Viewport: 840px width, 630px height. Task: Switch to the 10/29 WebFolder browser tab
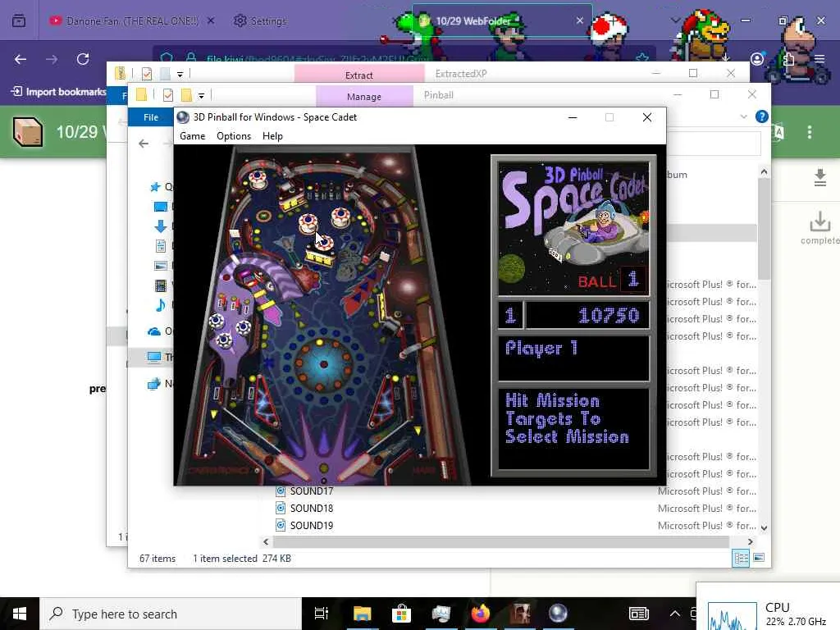pyautogui.click(x=473, y=21)
